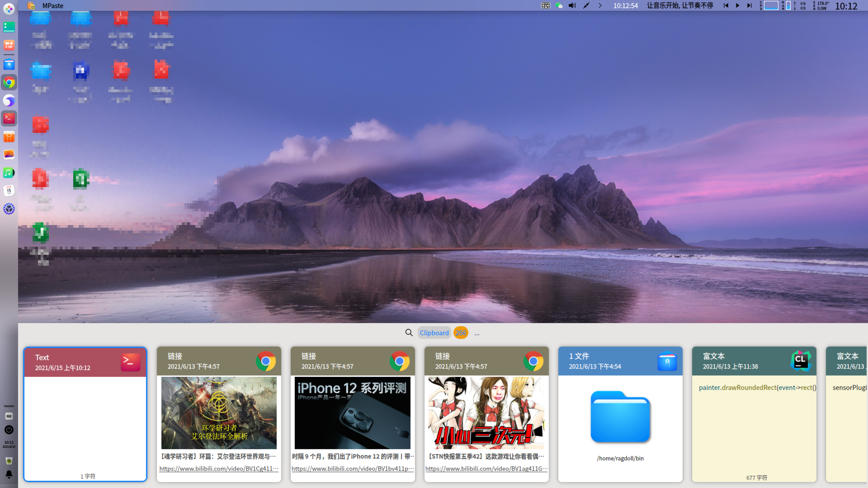The width and height of the screenshot is (868, 488).
Task: Open the music player dock icon
Action: 9,173
